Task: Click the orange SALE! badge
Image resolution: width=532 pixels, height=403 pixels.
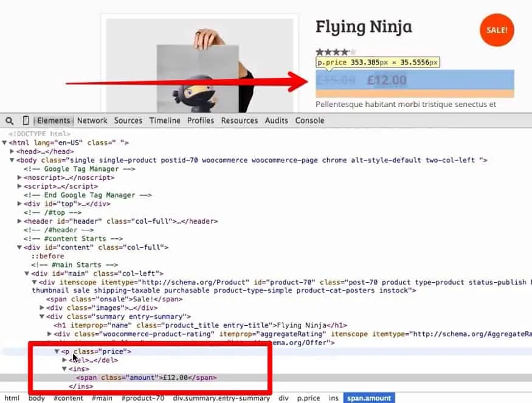Action: 496,30
